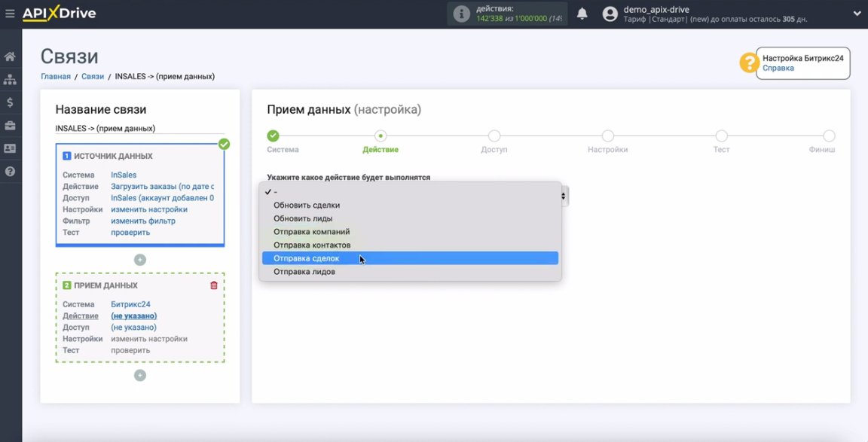Click plus button below ПРИЕМ ДАННЫХ block
Screen dimensions: 868x442
[140, 376]
